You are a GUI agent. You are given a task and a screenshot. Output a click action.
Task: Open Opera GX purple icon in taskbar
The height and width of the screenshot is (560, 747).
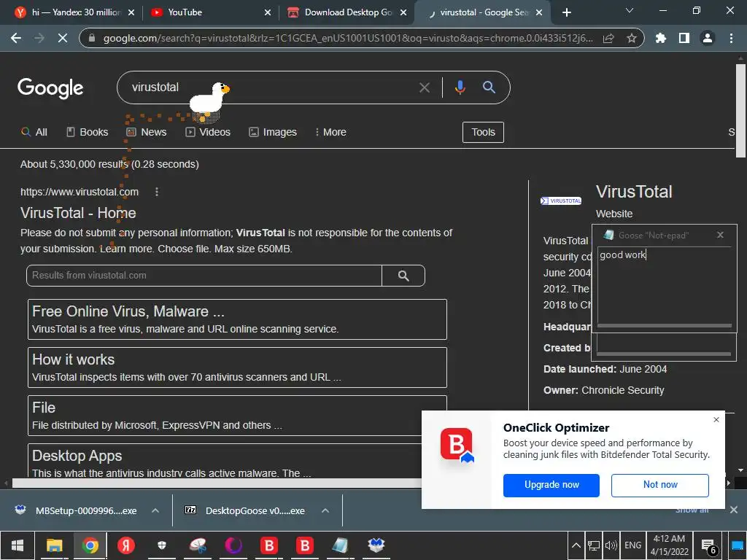click(x=233, y=545)
